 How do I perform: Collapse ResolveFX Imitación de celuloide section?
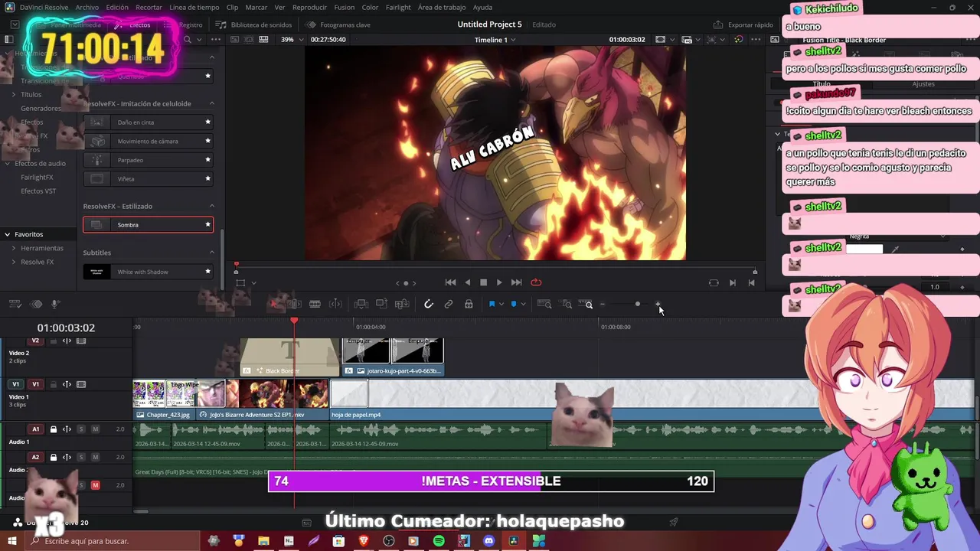pyautogui.click(x=212, y=103)
